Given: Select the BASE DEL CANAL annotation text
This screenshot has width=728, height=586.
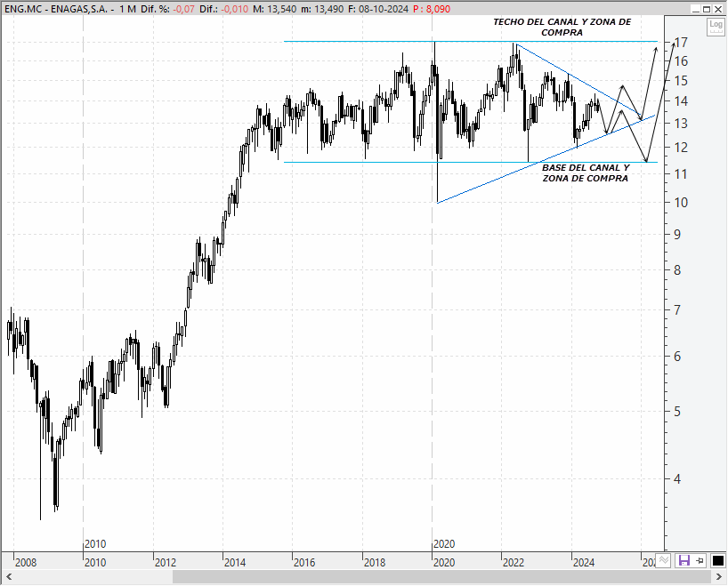Looking at the screenshot, I should (586, 173).
